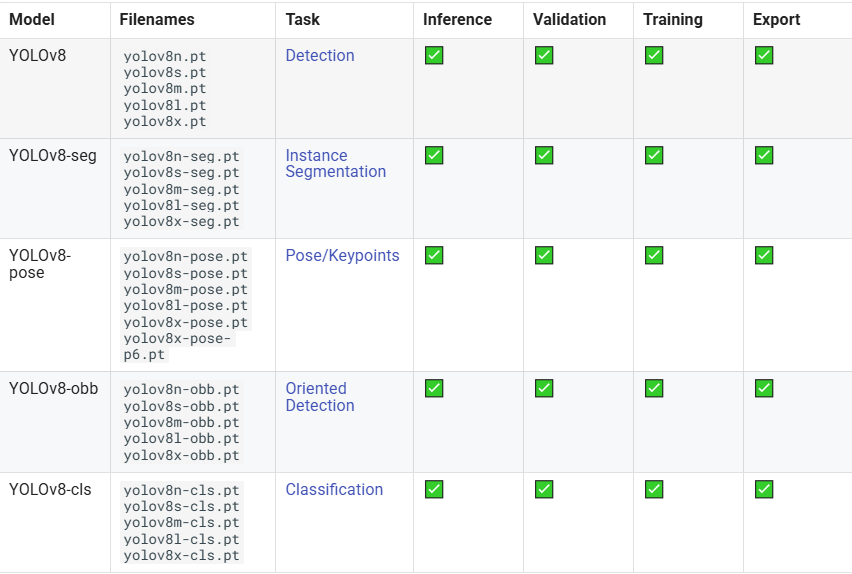This screenshot has width=852, height=574.
Task: Click the YOLOv8-cls model name cell
Action: pyautogui.click(x=50, y=489)
